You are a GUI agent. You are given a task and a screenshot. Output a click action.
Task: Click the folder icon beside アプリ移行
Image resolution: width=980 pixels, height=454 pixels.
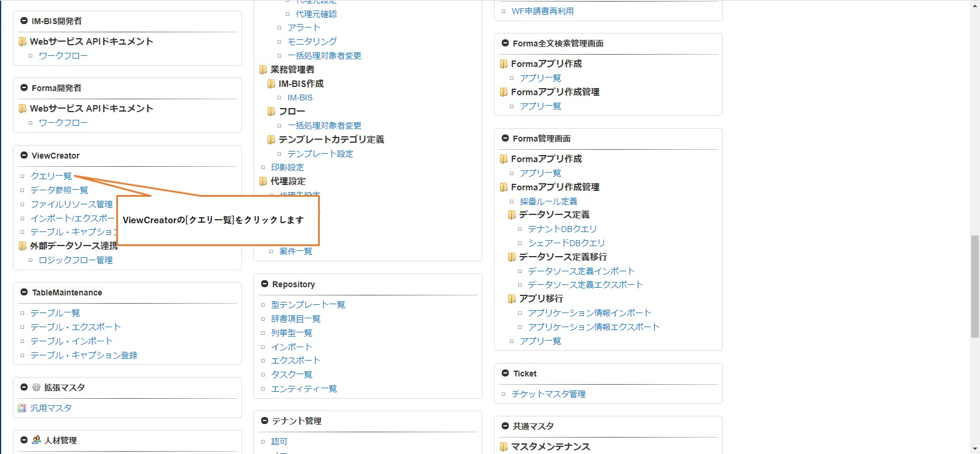(512, 298)
